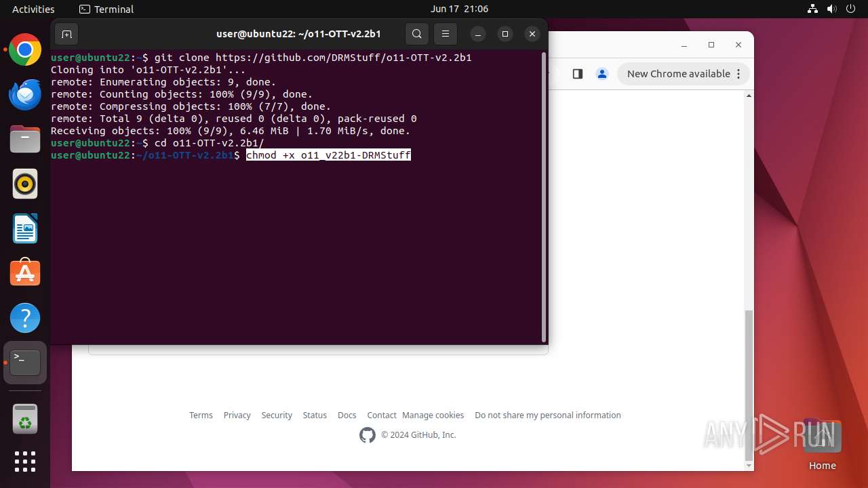Close the Chrome window
The width and height of the screenshot is (868, 488).
coord(738,45)
